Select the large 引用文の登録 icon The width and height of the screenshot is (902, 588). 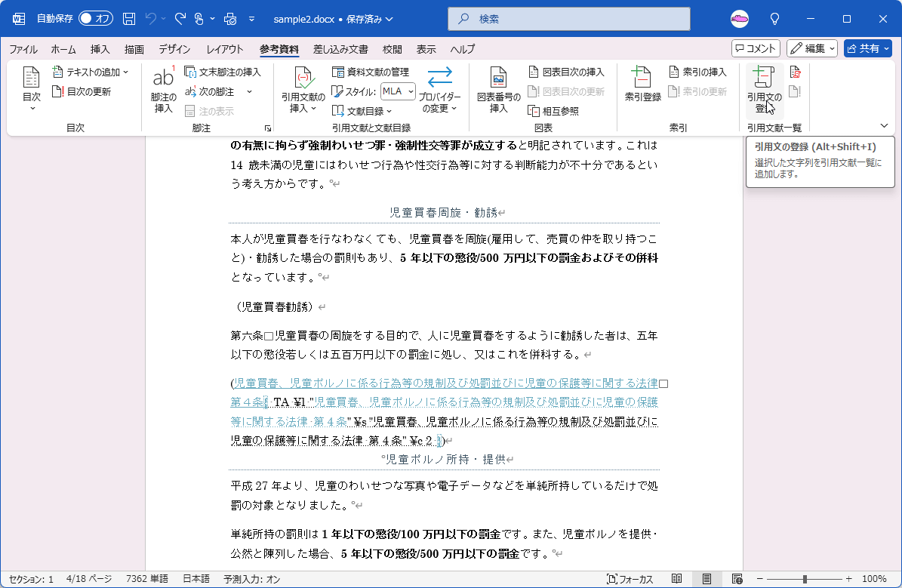coord(764,85)
